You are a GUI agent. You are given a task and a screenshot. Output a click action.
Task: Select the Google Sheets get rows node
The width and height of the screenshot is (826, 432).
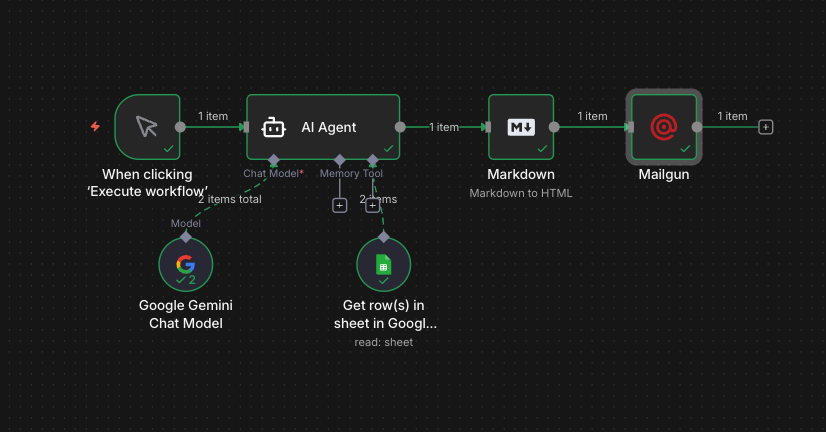tap(384, 265)
